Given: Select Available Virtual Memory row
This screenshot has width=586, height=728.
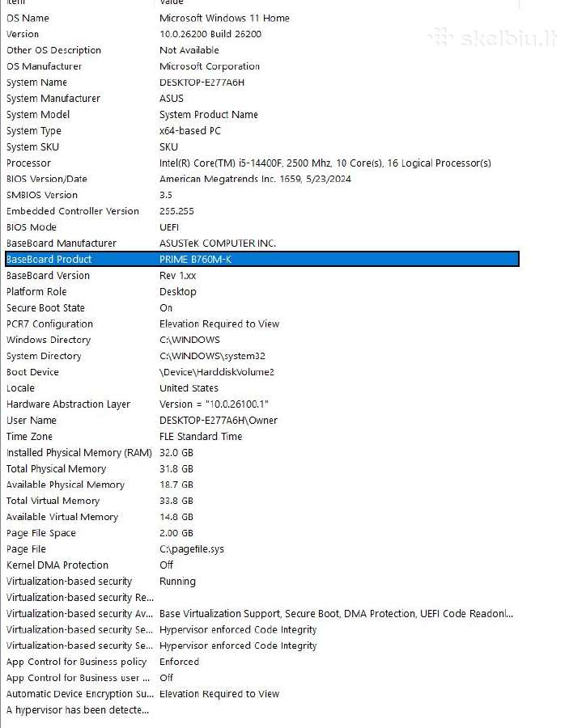Looking at the screenshot, I should tap(262, 517).
